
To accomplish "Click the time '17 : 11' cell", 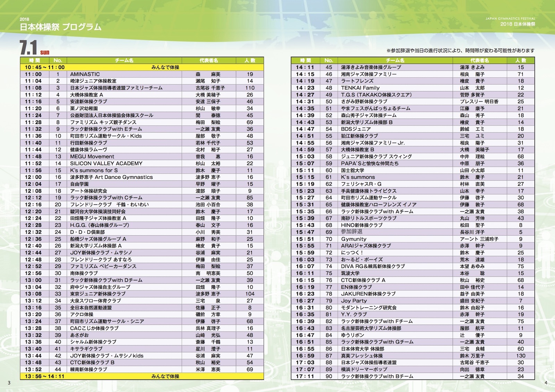I will pos(305,376).
